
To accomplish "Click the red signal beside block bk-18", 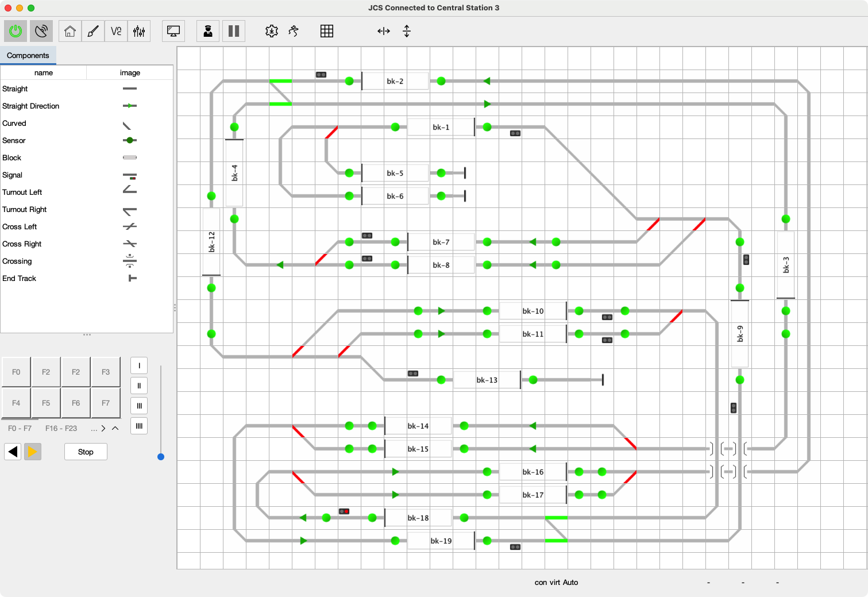I will 344,511.
